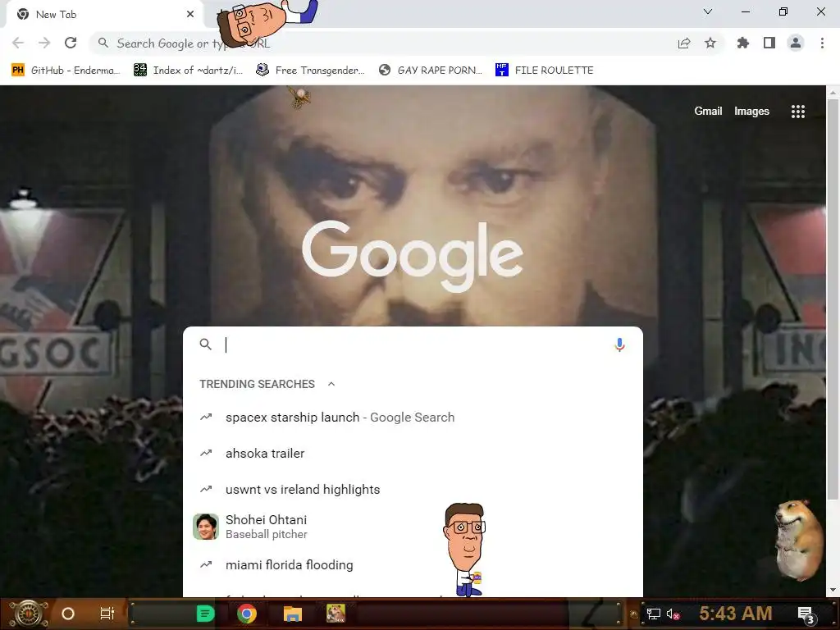
Task: Open the tab search chevron
Action: click(x=708, y=11)
